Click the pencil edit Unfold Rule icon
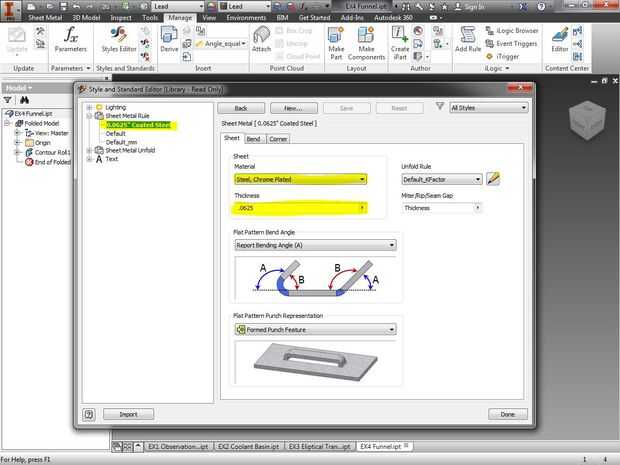 tap(493, 179)
